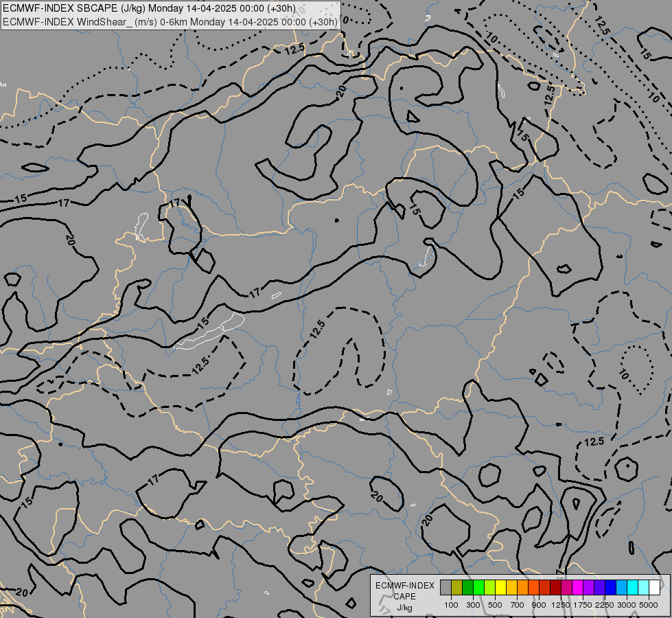Click the ECMWF-INDEX label in the legend

[x=404, y=586]
